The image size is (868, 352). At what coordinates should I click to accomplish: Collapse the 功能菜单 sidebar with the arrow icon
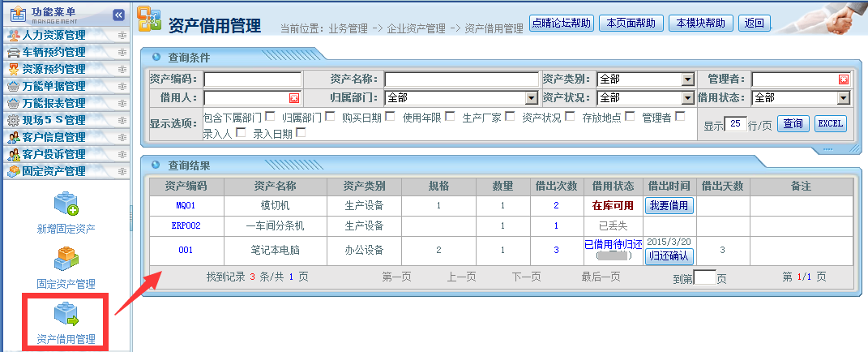point(118,15)
